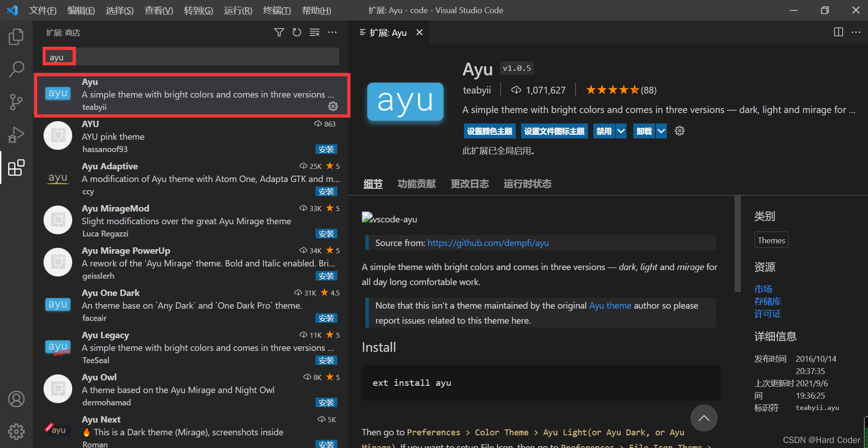
Task: Click the manage gear on Ayu list item
Action: point(333,106)
